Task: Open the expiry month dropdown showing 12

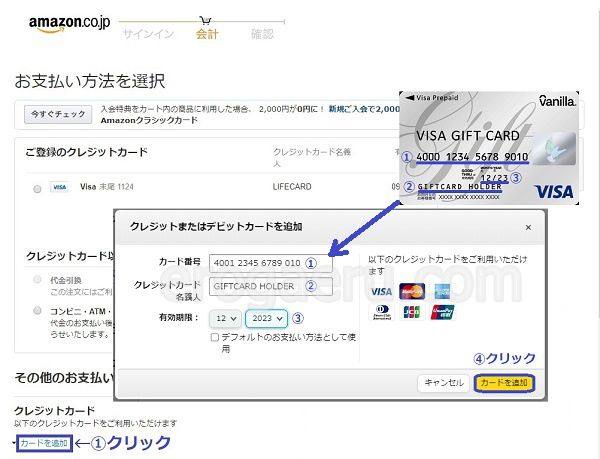Action: pos(225,318)
